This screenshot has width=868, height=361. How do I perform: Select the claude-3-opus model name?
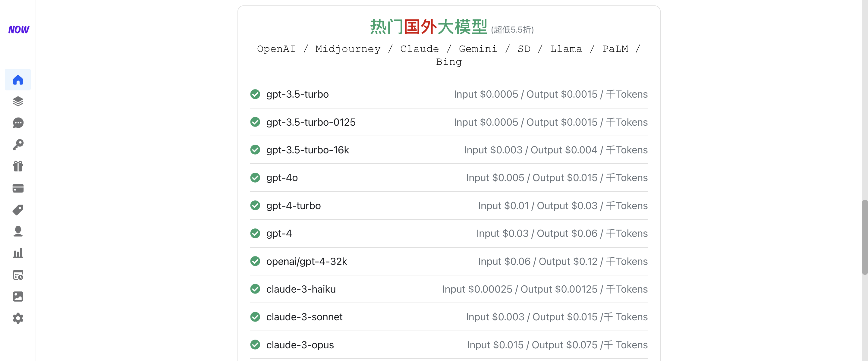[300, 344]
